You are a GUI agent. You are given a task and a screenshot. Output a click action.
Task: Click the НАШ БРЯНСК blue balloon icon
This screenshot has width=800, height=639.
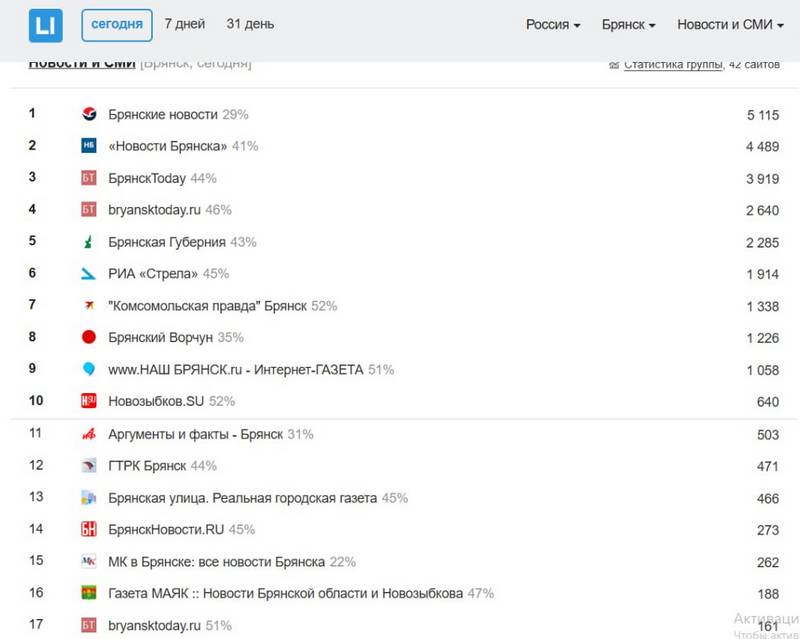coord(88,370)
